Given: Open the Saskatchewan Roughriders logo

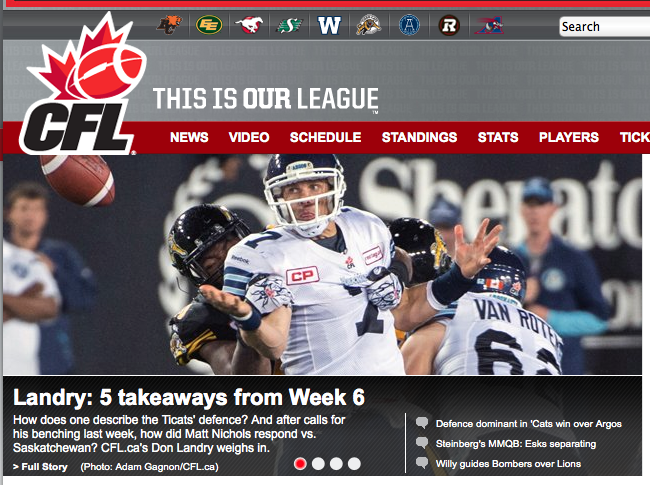Looking at the screenshot, I should tap(289, 26).
